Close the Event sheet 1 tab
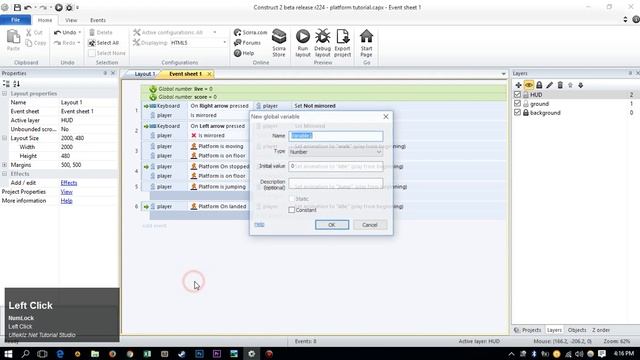The image size is (640, 360). [209, 74]
